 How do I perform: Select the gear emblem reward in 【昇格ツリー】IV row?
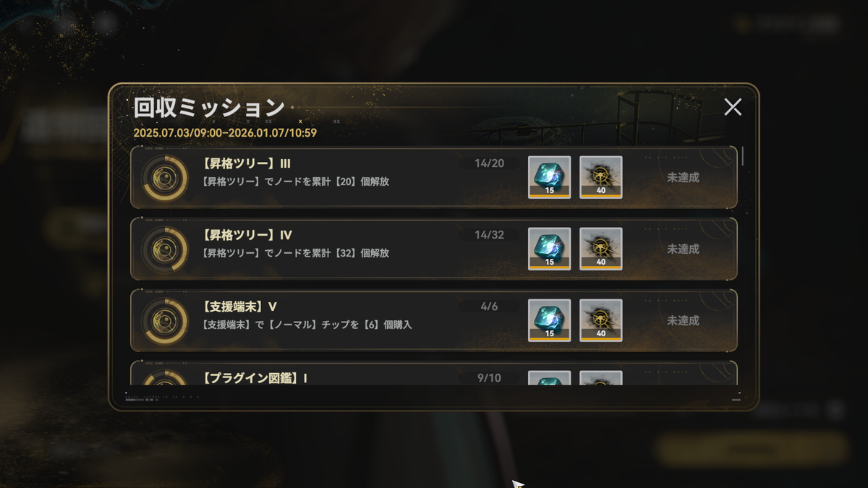(601, 249)
